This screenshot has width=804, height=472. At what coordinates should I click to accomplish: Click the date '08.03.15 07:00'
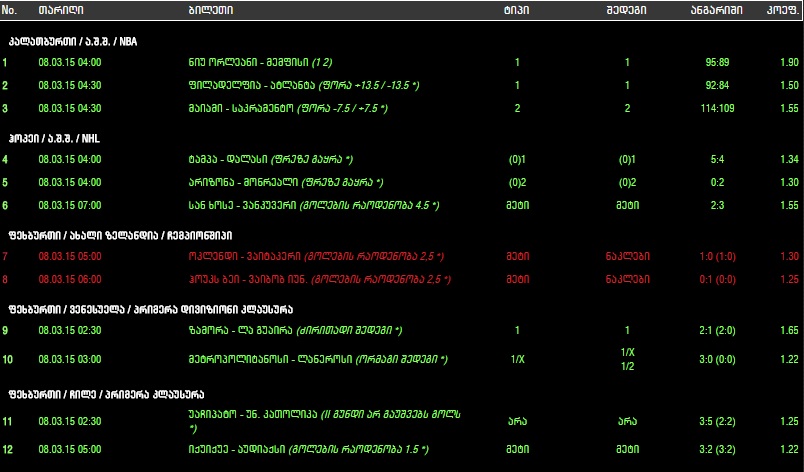point(70,205)
